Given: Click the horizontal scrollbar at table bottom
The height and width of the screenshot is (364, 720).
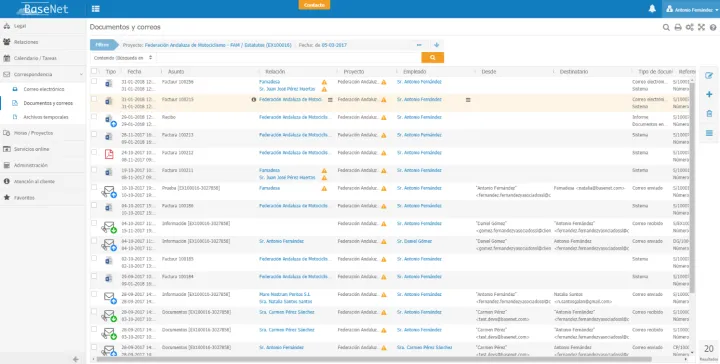Looking at the screenshot, I should [x=374, y=359].
